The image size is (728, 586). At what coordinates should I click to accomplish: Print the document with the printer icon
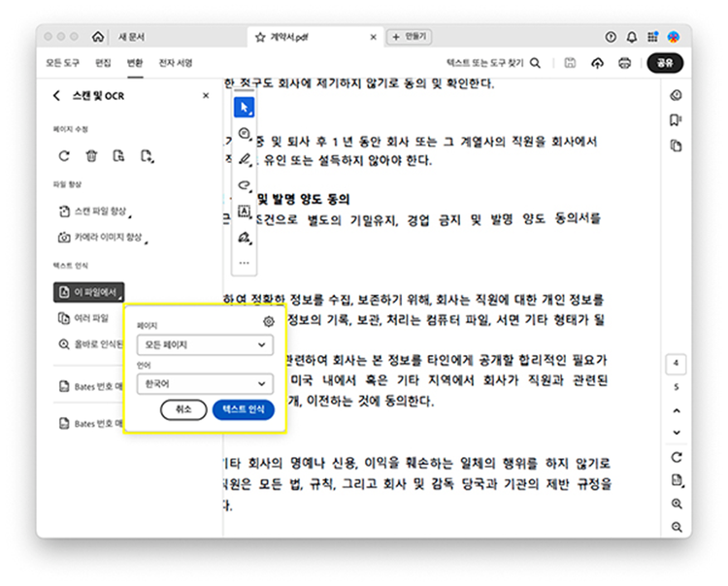tap(625, 63)
